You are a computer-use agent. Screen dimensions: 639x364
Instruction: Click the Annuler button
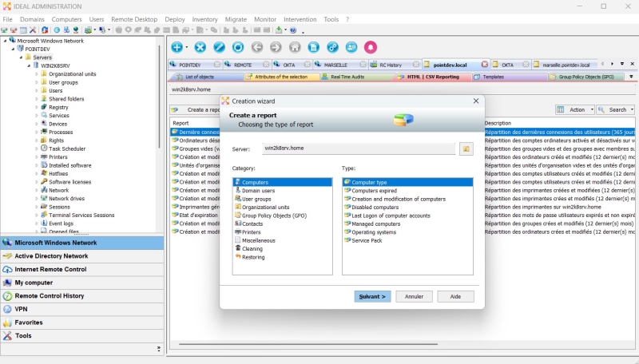click(x=414, y=296)
